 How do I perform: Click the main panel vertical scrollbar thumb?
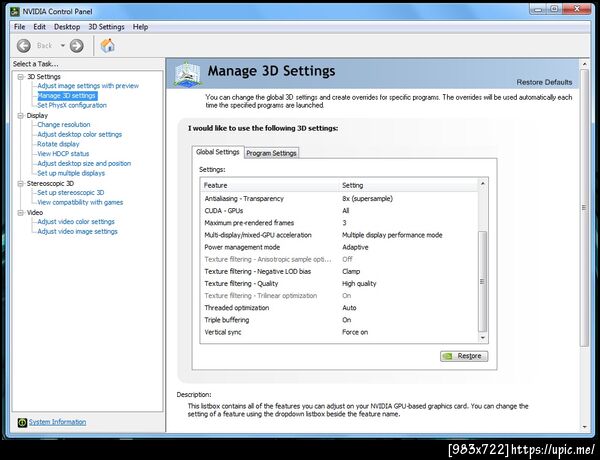584,208
